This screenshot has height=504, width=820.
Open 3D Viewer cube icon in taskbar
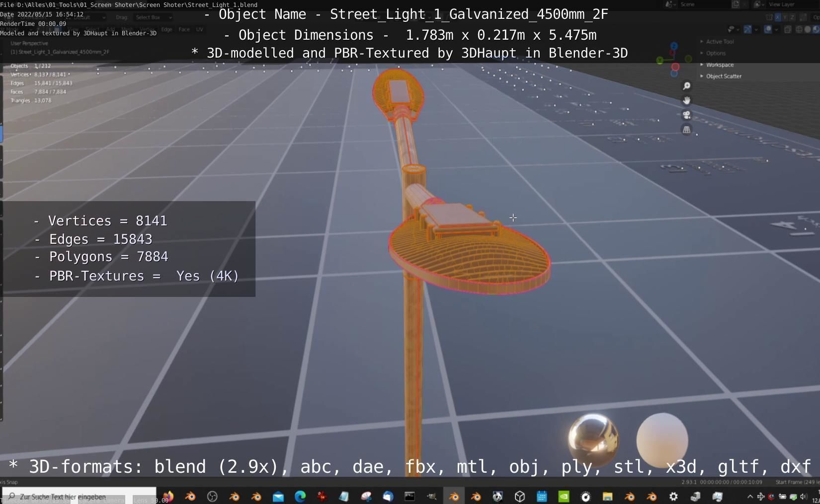[x=520, y=496]
